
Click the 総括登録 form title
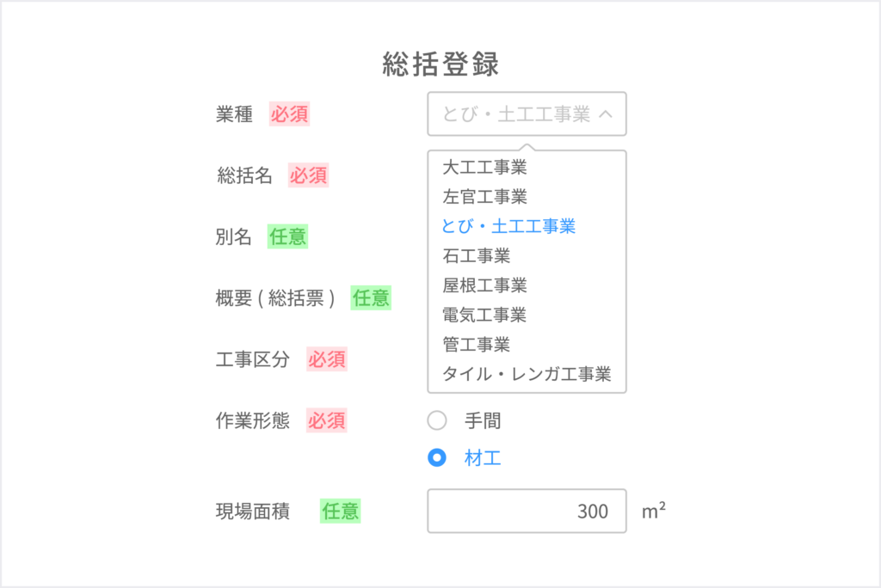coord(440,64)
